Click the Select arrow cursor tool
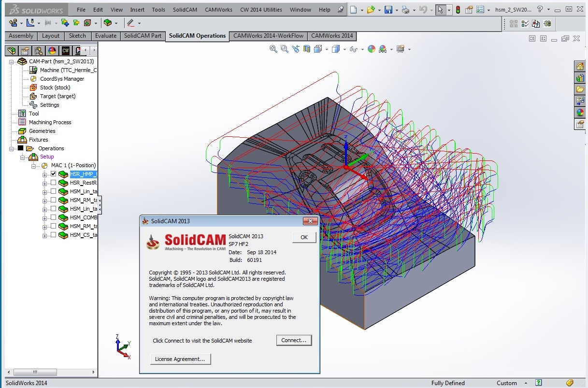 440,9
